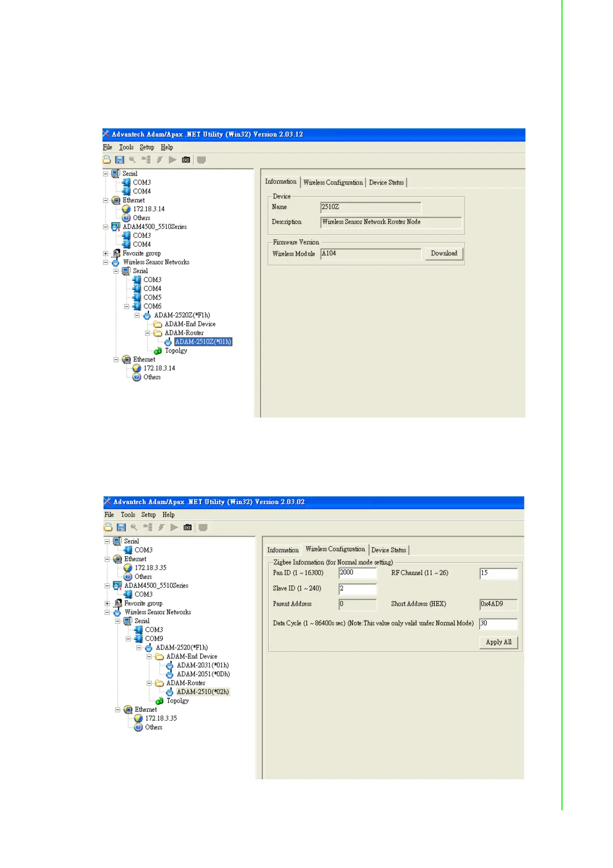Click the green Topolgy icon in version 2.03.12 tree
This screenshot has height=868, width=613.
(x=158, y=351)
